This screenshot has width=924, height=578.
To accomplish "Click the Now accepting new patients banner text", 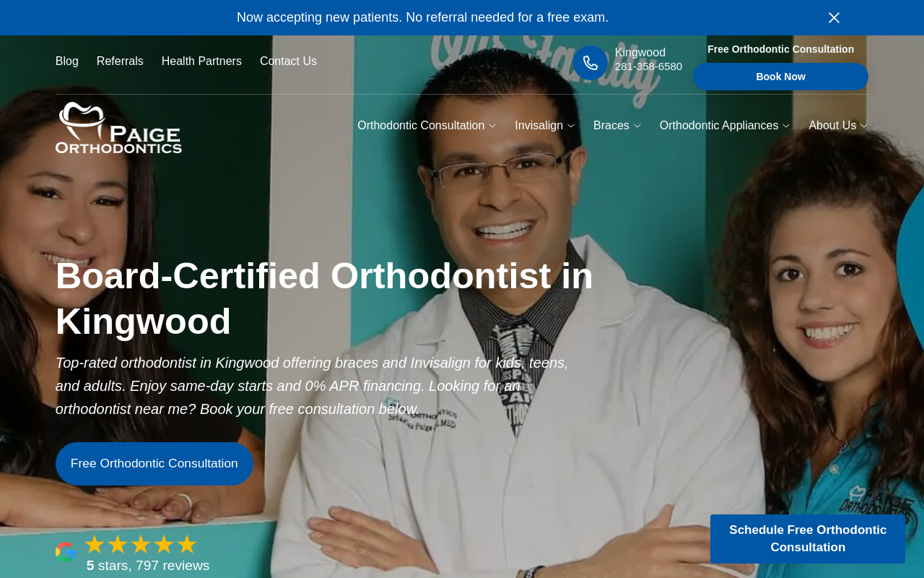I will [x=422, y=17].
